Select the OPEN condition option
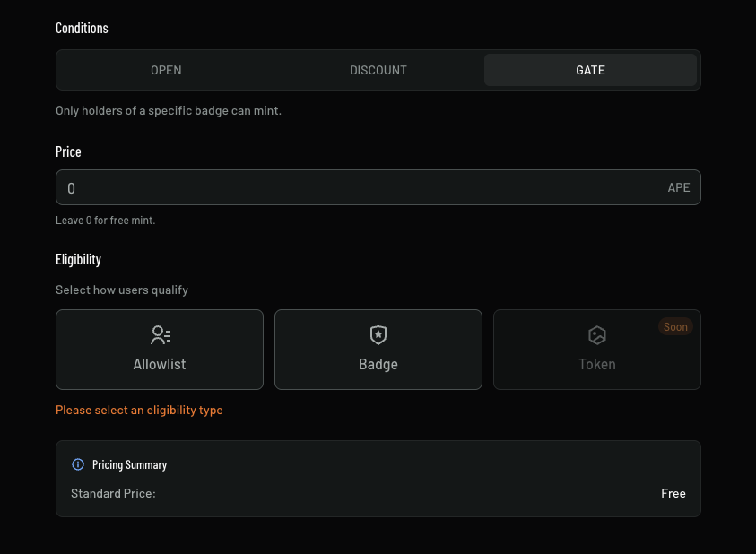 (x=166, y=69)
